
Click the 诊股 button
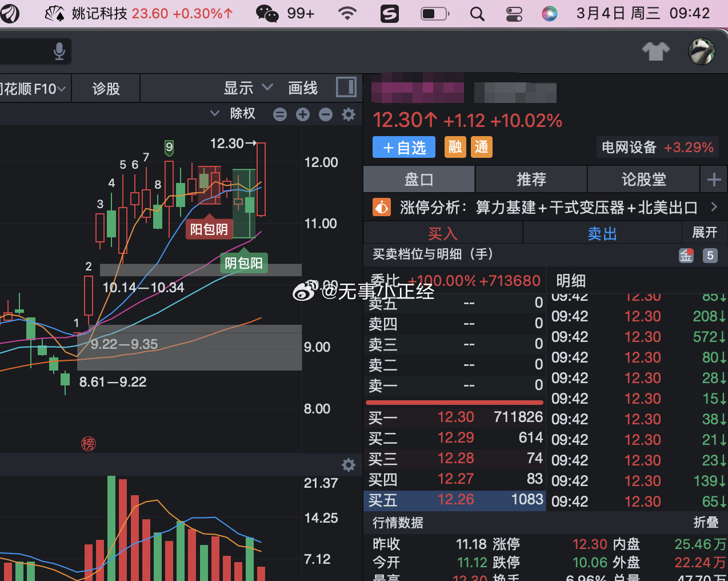pyautogui.click(x=106, y=89)
